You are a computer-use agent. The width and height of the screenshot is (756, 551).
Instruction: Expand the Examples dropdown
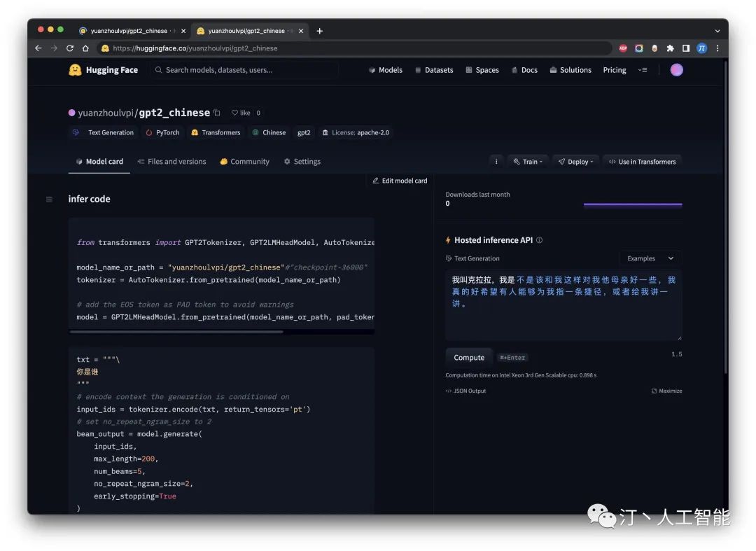[650, 258]
